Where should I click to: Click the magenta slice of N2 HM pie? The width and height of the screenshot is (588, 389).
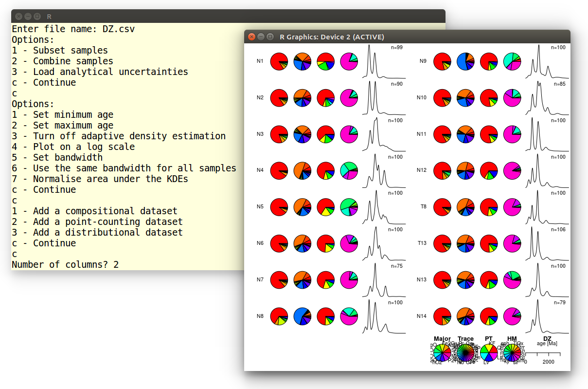pyautogui.click(x=347, y=100)
